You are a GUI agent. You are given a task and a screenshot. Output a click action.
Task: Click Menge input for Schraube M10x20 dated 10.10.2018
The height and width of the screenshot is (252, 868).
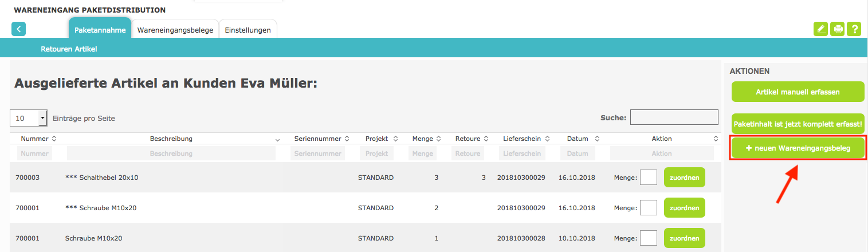point(648,238)
